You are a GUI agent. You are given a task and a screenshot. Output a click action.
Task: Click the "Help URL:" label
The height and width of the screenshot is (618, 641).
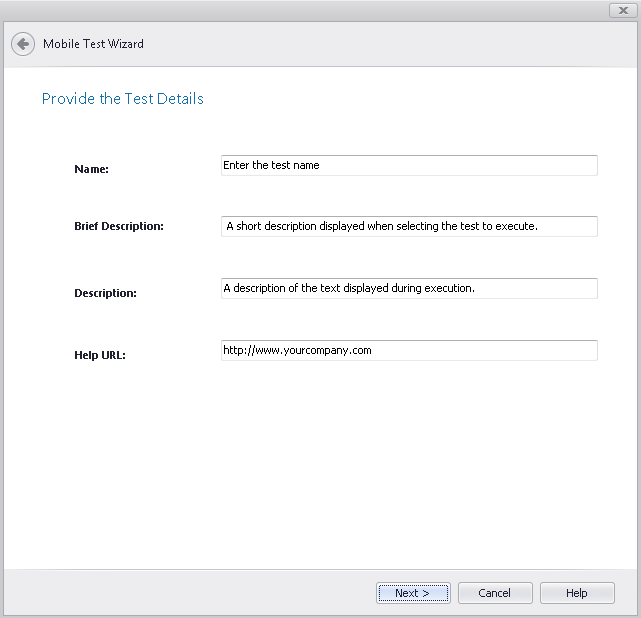pyautogui.click(x=100, y=354)
